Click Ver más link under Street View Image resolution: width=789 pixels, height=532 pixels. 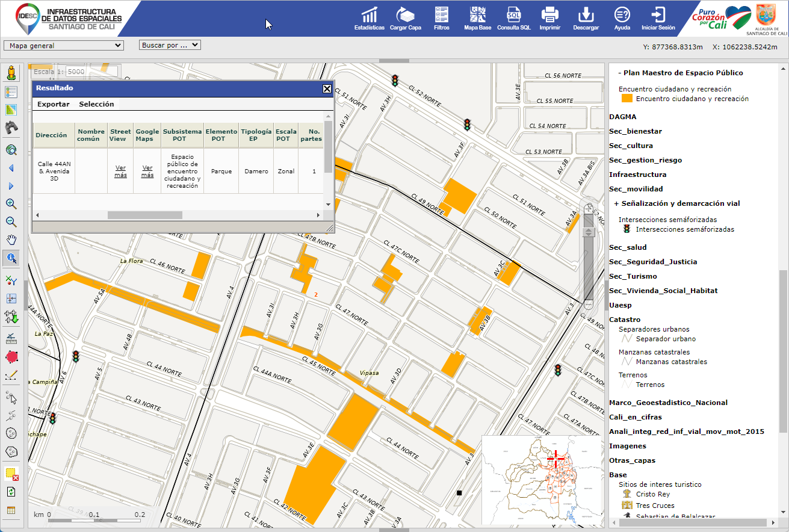pyautogui.click(x=121, y=172)
